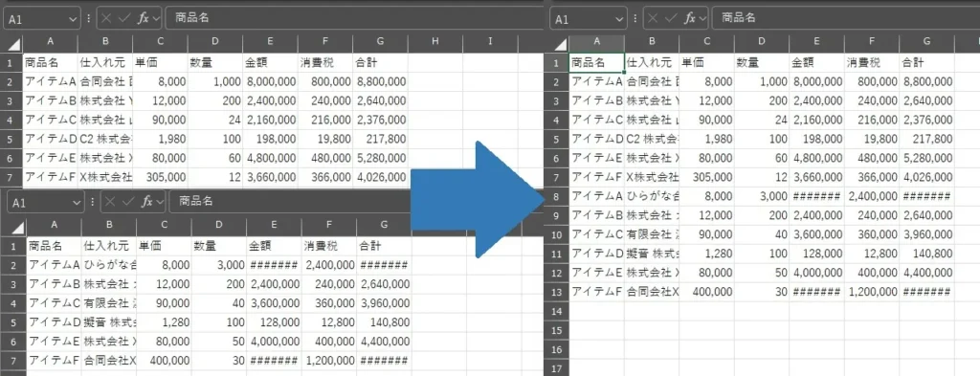This screenshot has height=376, width=980.
Task: Open the Name Box dropdown arrow in right workbook
Action: (619, 19)
